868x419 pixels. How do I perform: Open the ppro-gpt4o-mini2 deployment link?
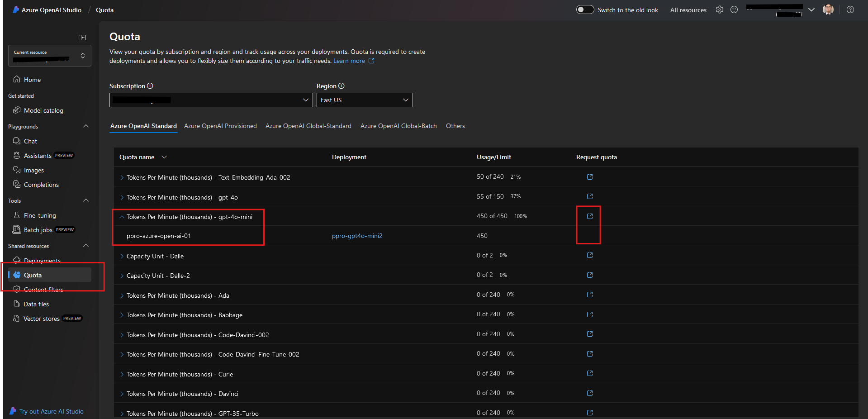coord(357,236)
